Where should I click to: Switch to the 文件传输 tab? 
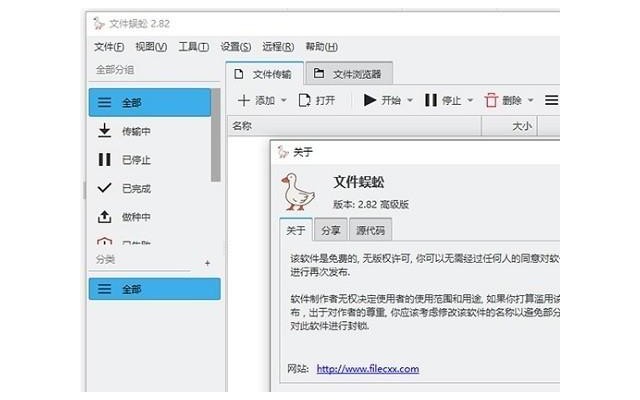pos(264,74)
